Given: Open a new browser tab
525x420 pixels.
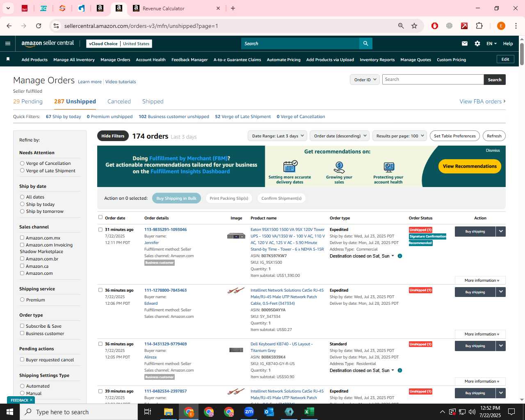Looking at the screenshot, I should [233, 8].
